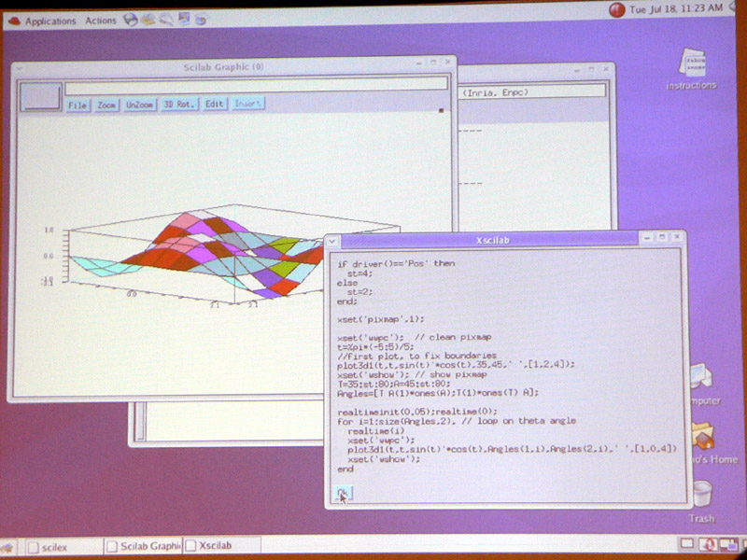
Task: Switch to scilex in the taskbar
Action: [x=63, y=547]
